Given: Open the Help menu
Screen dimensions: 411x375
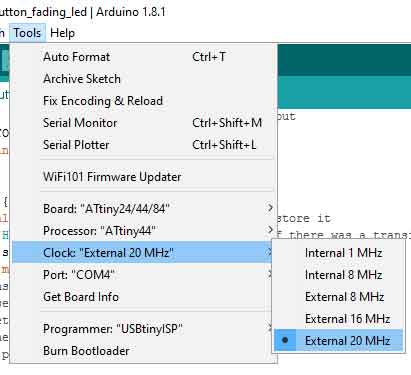Looking at the screenshot, I should click(x=62, y=33).
